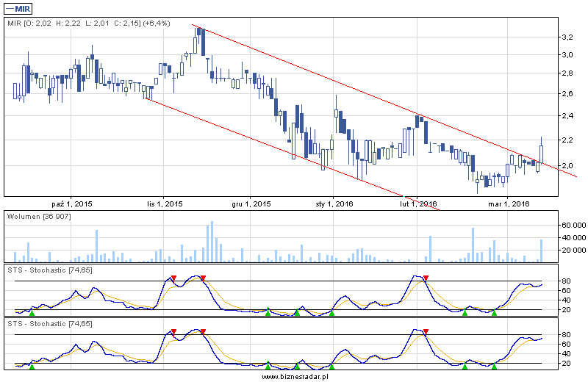Click the leftmost green triangle in upper Stochastic panel

click(x=31, y=313)
